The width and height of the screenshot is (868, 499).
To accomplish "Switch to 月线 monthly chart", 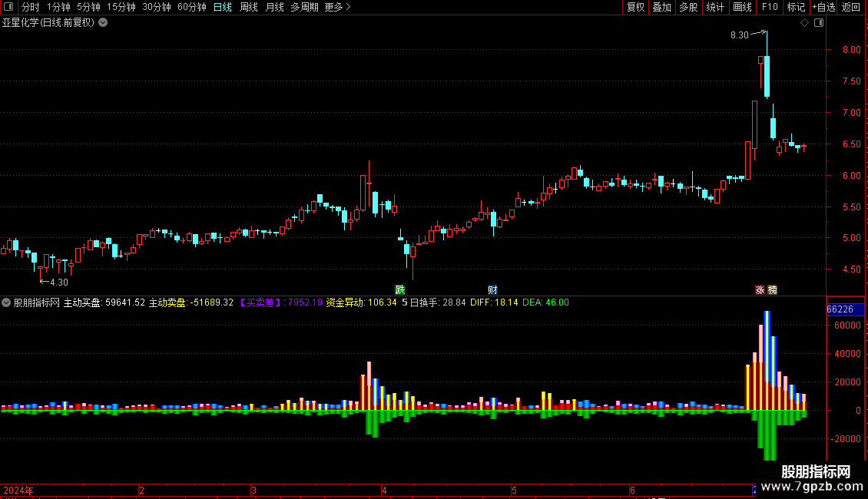I will (274, 7).
